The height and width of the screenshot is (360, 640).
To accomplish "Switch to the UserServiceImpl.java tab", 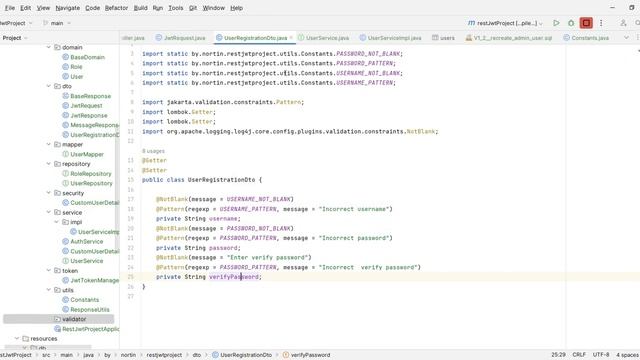I will pyautogui.click(x=391, y=38).
